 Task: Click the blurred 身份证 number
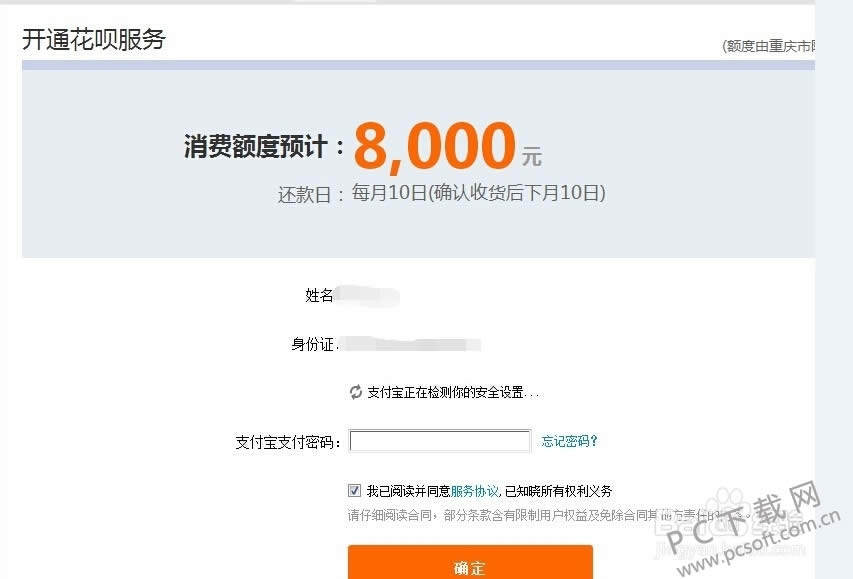pos(411,344)
